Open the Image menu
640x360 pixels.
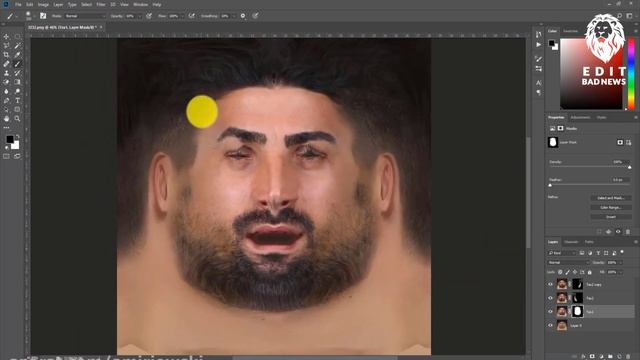pos(43,4)
